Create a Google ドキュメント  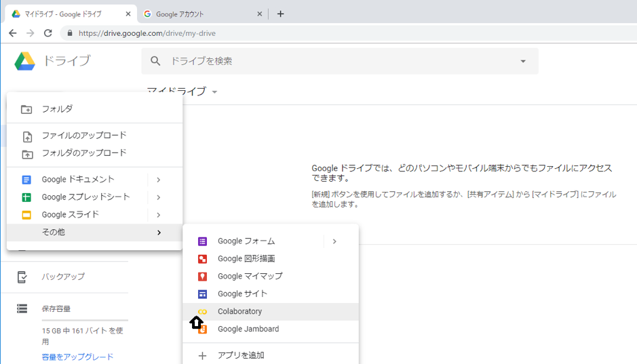[x=78, y=180]
